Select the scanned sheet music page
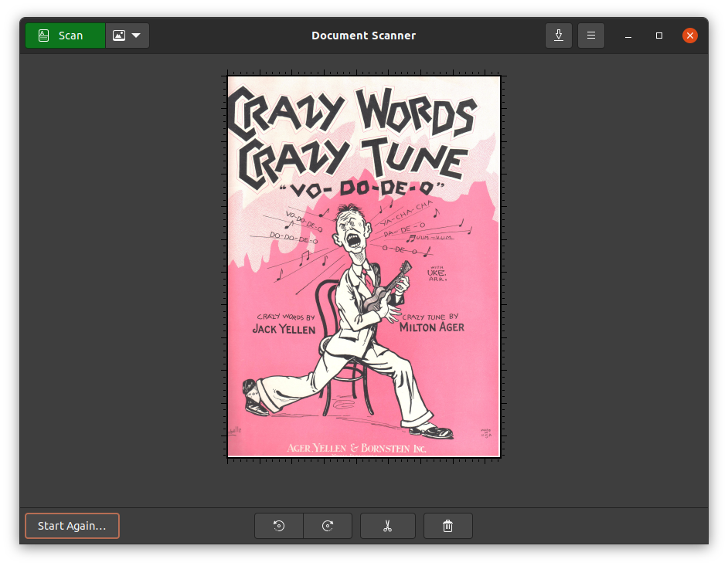 tap(364, 266)
